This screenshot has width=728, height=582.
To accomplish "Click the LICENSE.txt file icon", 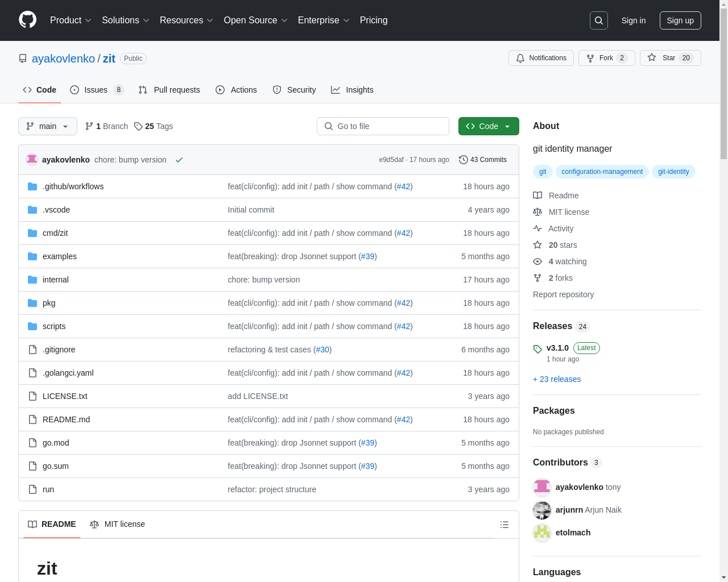I will click(32, 396).
